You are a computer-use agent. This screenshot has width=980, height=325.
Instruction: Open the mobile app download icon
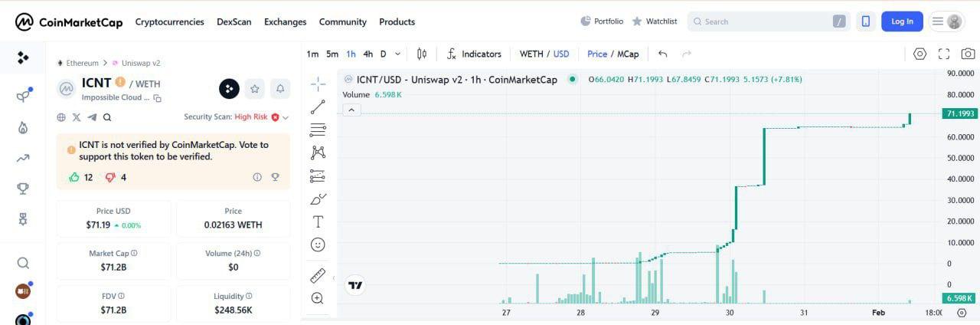pyautogui.click(x=866, y=21)
